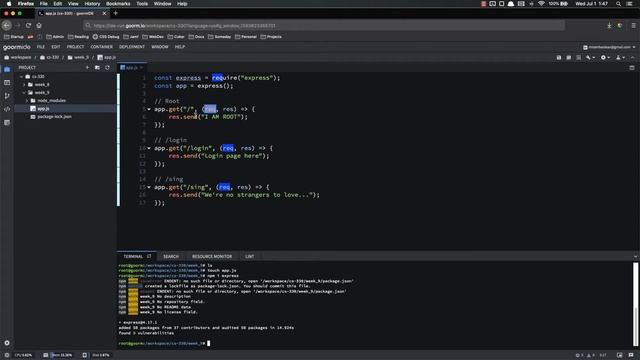Open Firefox History menu in macOS menu bar
Screen dimensions: 640x360
[92, 4]
